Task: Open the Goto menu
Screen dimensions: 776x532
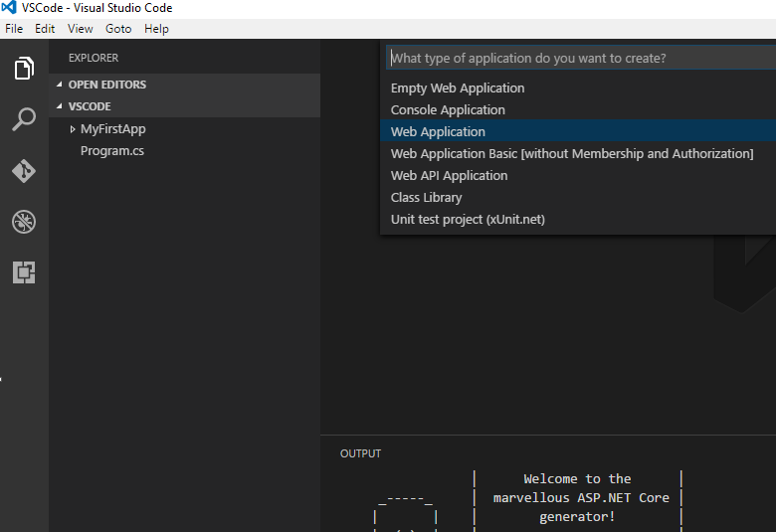Action: tap(118, 29)
